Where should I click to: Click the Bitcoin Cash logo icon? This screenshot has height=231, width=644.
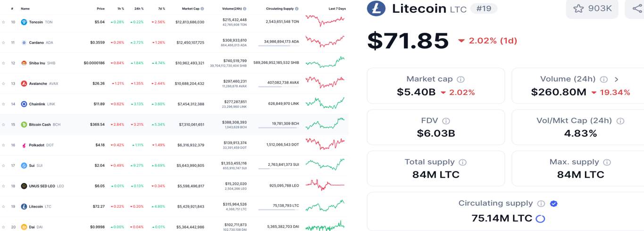point(24,125)
